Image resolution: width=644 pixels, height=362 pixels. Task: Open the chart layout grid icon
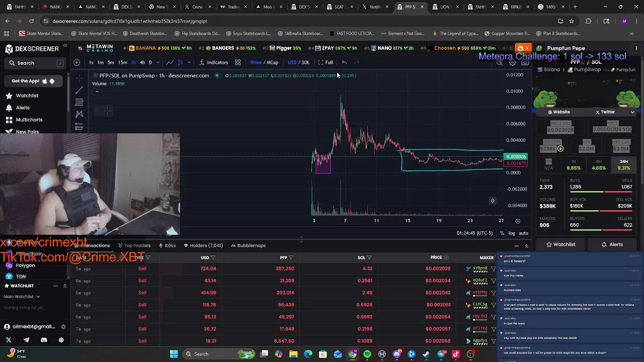[x=237, y=62]
